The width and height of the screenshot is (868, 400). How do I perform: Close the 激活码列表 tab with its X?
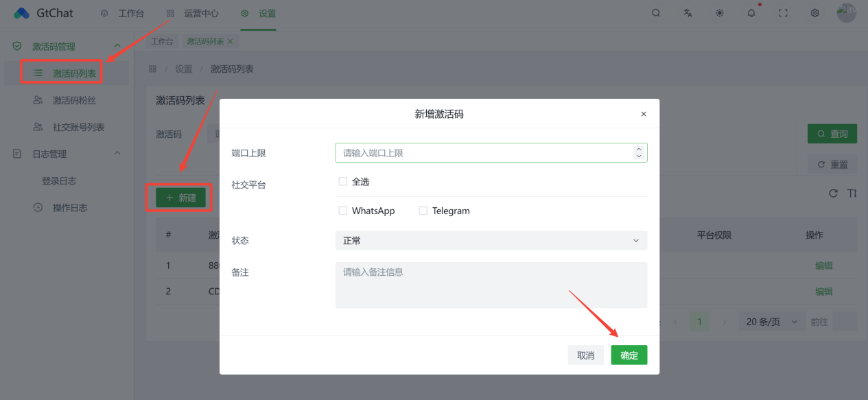231,42
